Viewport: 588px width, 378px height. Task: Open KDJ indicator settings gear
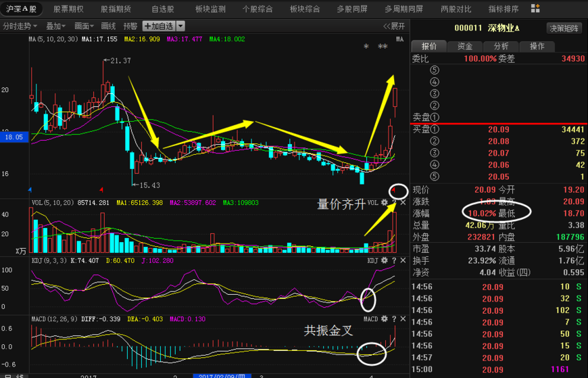385,260
